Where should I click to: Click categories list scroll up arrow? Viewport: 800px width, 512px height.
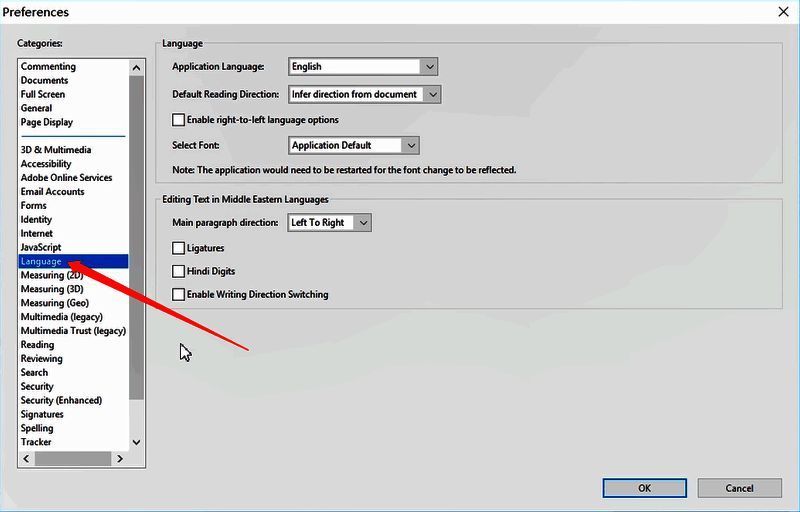[x=136, y=67]
